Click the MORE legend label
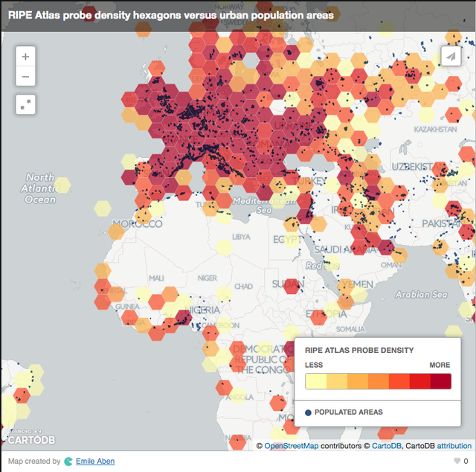The image size is (476, 472). click(x=440, y=365)
